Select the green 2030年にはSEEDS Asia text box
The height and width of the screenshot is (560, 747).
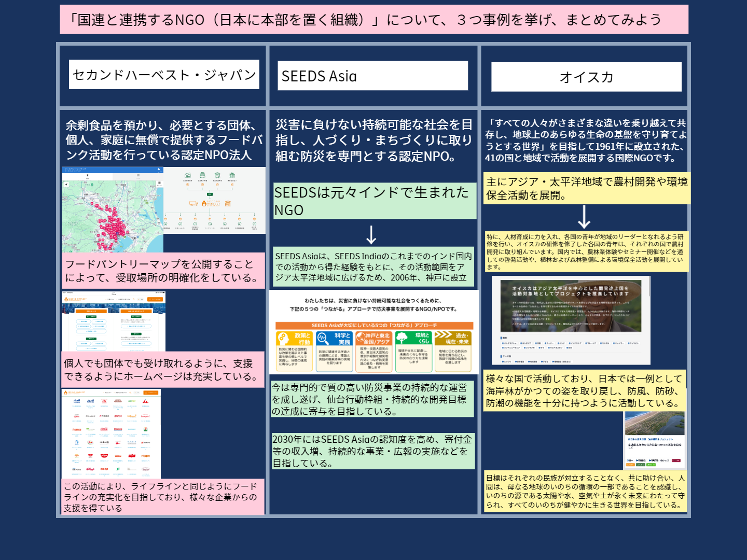click(x=373, y=451)
